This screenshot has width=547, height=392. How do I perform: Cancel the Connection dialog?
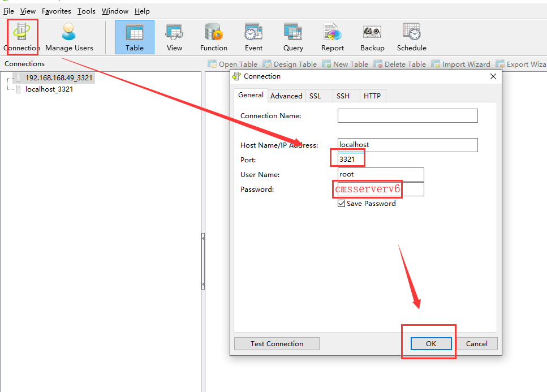tap(477, 343)
